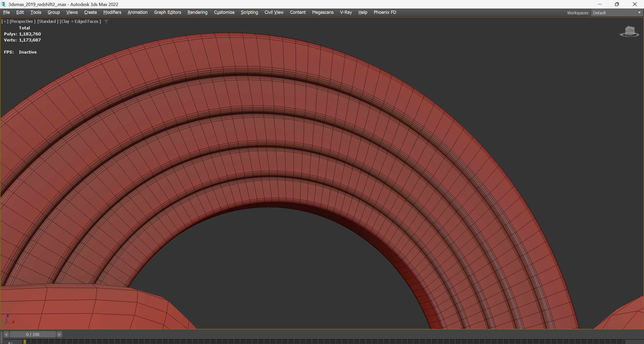
Task: Click the mini curve editor icon
Action: (x=11, y=342)
